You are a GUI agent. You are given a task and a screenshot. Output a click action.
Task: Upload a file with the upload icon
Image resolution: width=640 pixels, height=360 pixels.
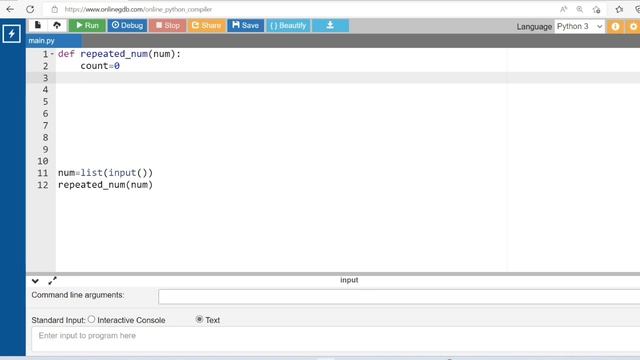tap(57, 25)
